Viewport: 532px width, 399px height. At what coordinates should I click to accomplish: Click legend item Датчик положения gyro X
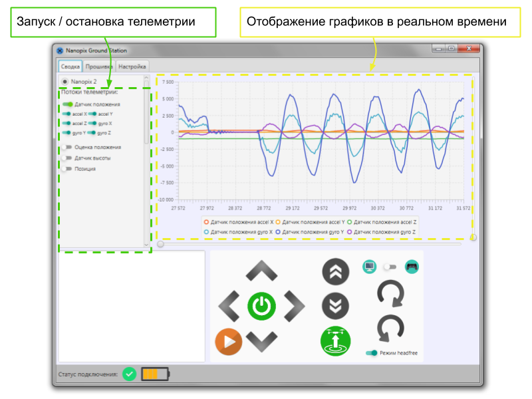238,232
